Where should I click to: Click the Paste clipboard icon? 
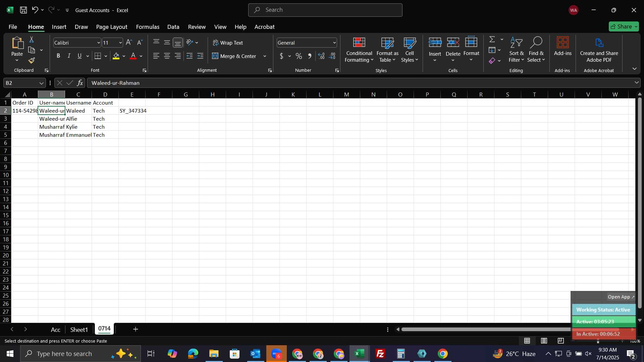(x=17, y=44)
